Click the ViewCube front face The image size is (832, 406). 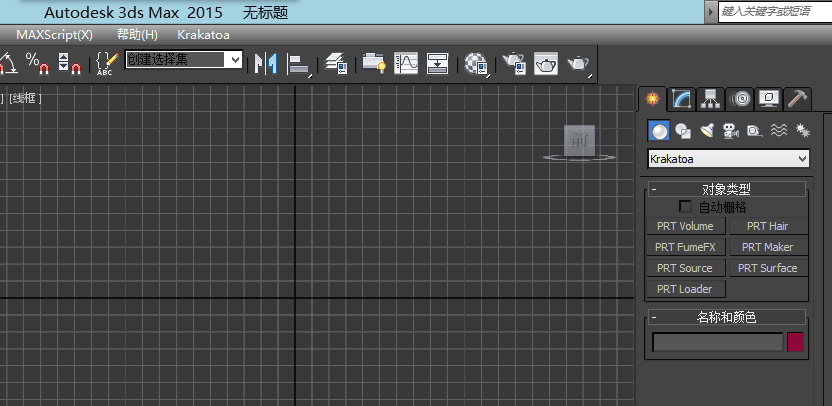tap(579, 141)
